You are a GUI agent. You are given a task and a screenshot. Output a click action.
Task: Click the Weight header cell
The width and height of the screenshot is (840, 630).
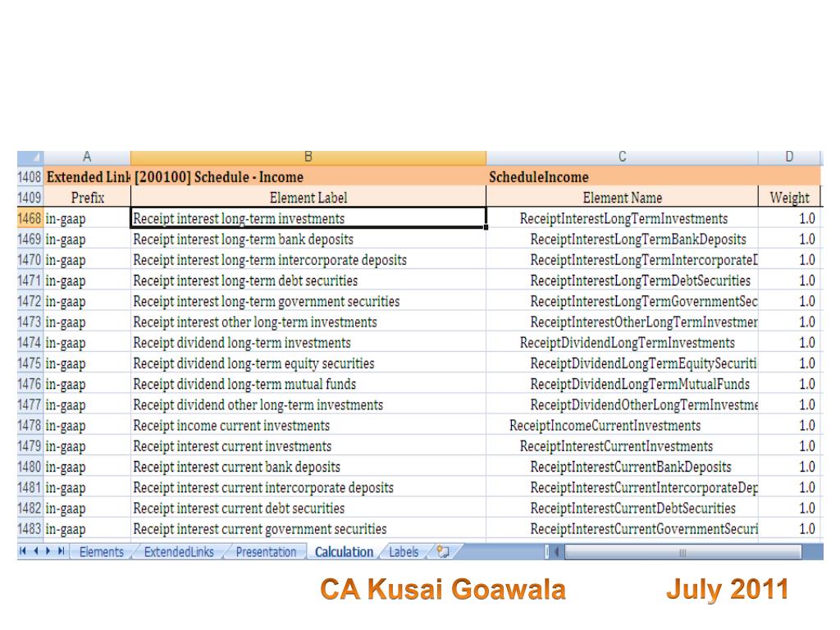tap(789, 198)
